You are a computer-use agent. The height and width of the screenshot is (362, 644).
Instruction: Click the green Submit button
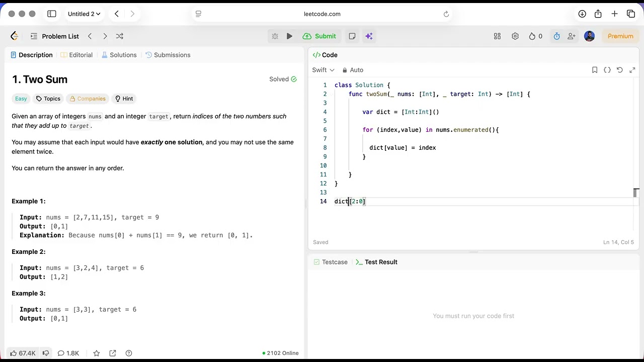[x=319, y=36]
